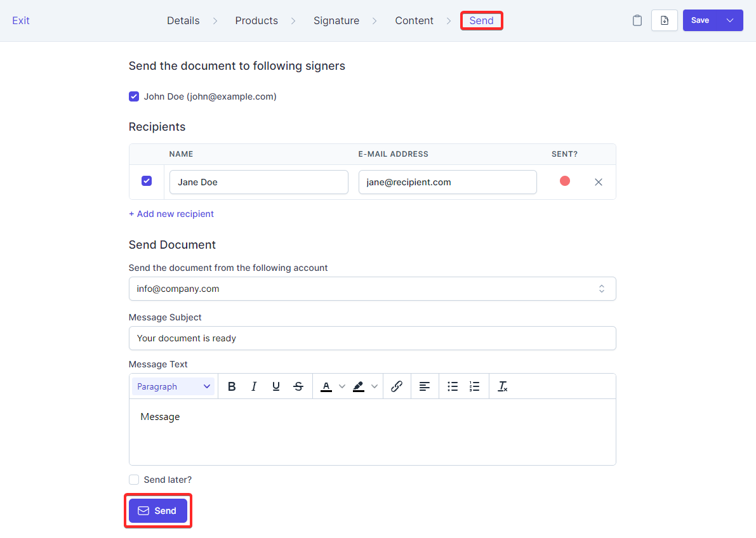Clear text formatting in editor

[x=503, y=386]
